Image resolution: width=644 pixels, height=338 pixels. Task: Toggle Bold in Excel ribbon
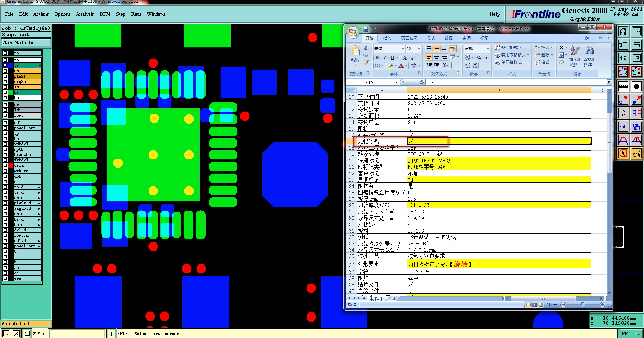377,58
